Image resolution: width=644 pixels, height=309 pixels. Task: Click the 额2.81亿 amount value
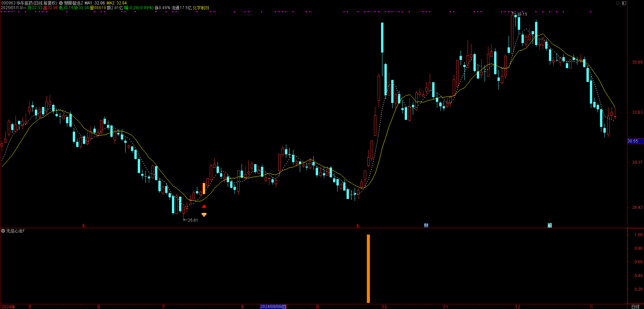[x=115, y=8]
